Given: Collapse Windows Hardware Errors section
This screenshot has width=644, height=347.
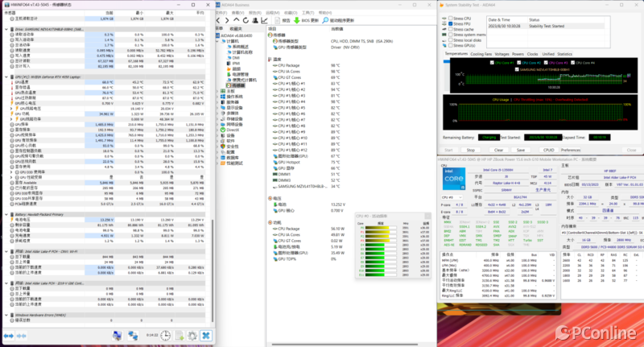Looking at the screenshot, I should point(6,315).
